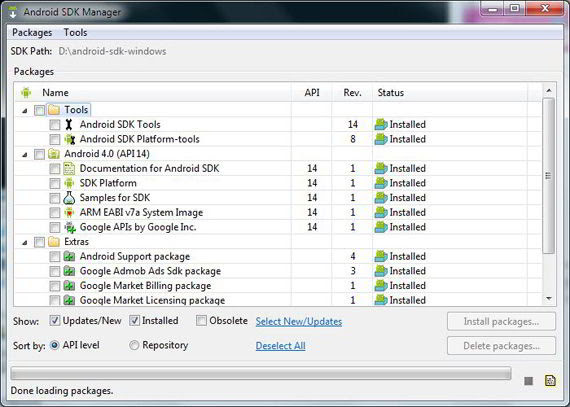
Task: Click the Done loading packages status text
Action: pos(62,391)
